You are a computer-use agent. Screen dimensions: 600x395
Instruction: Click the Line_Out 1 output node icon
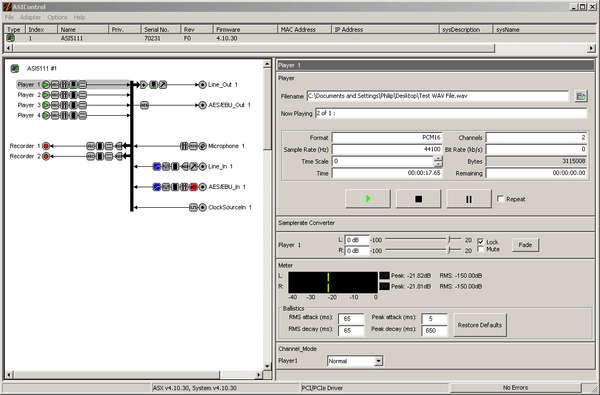coord(202,85)
